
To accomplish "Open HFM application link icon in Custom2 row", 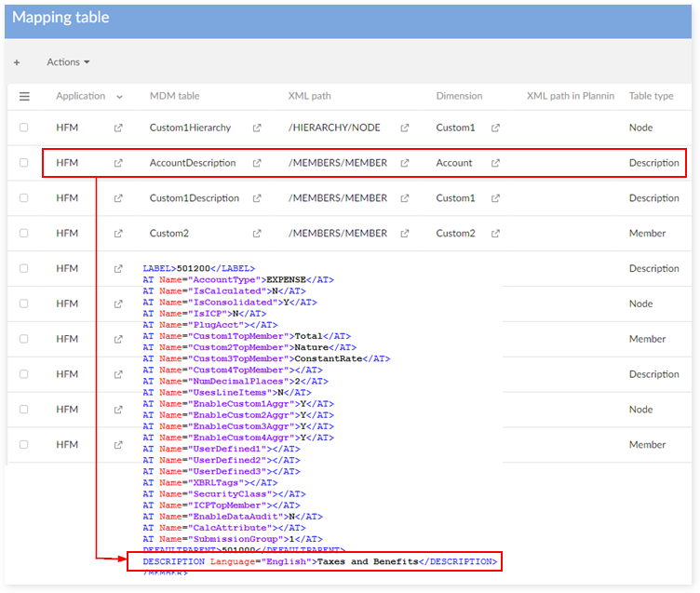I will pos(118,234).
